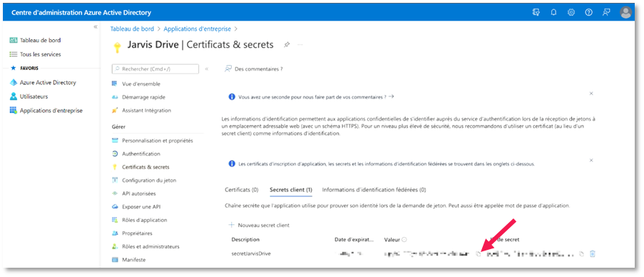The height and width of the screenshot is (277, 644).
Task: Open Assistant Intégration menu item
Action: pyautogui.click(x=147, y=110)
